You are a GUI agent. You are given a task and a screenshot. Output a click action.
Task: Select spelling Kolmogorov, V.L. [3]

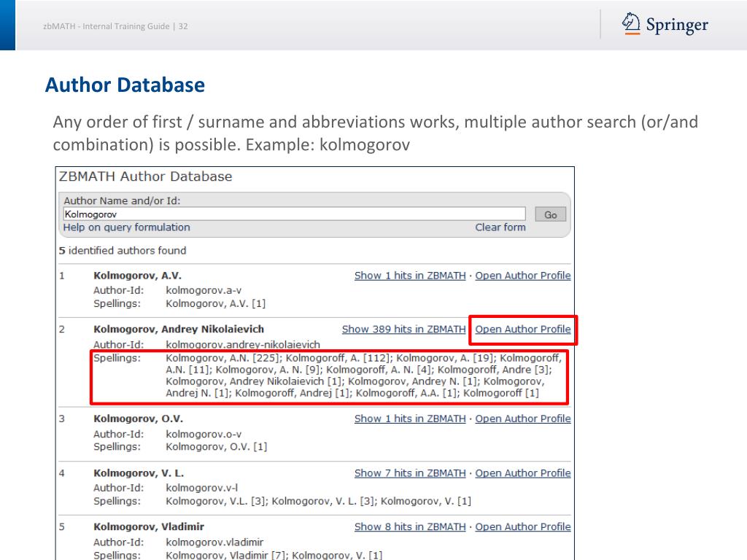(x=216, y=501)
